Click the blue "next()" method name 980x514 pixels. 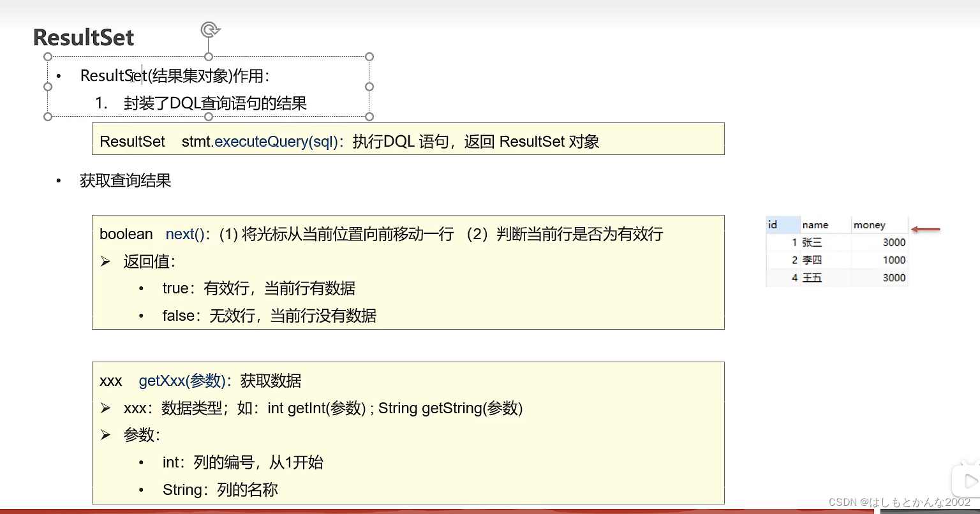(185, 234)
